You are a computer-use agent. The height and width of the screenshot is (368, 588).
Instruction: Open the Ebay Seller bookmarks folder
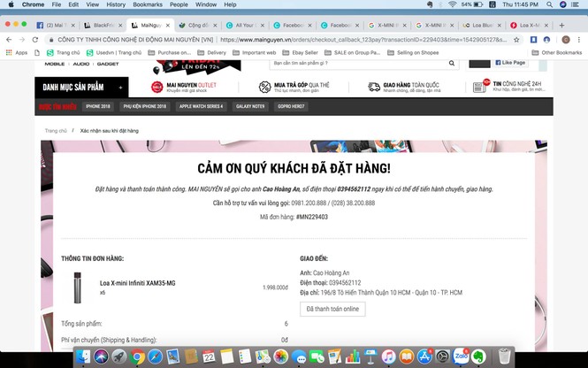click(300, 52)
